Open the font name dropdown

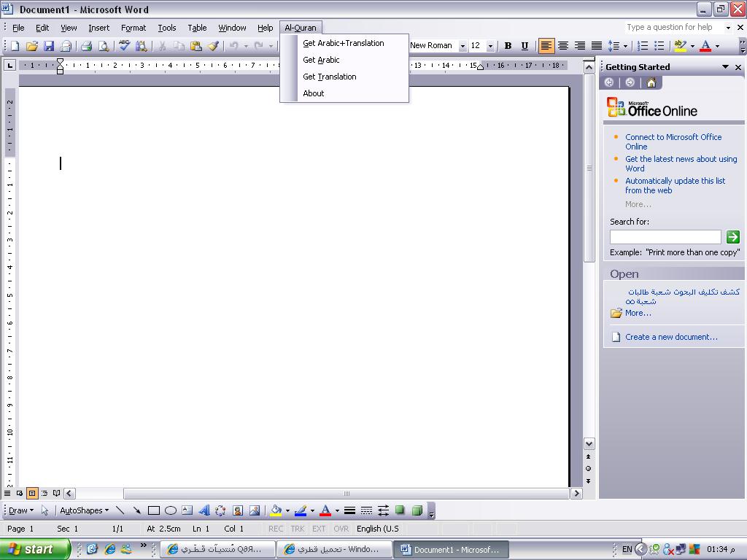pyautogui.click(x=462, y=46)
